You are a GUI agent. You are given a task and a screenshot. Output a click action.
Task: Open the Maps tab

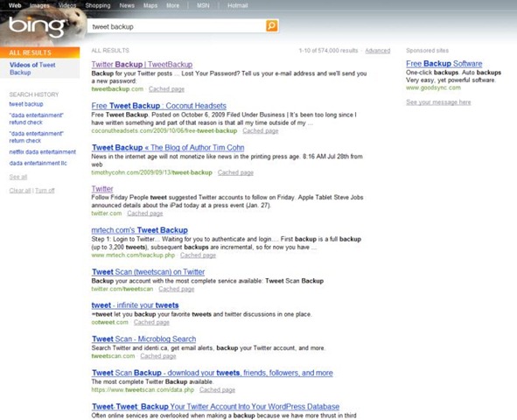(x=150, y=5)
